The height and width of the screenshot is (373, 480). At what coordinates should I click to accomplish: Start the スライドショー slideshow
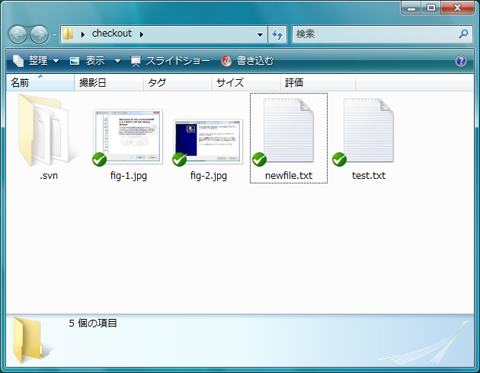coord(170,61)
